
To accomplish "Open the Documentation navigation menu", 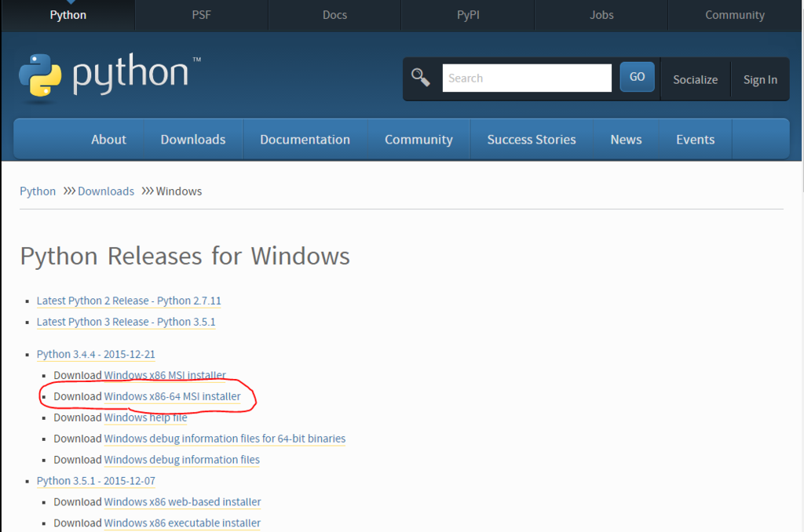I will click(x=305, y=140).
